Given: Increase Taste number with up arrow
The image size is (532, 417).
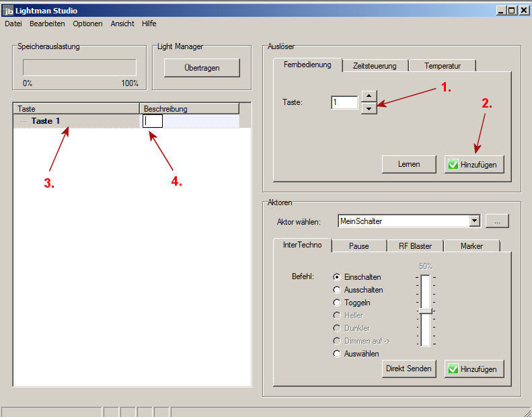Looking at the screenshot, I should 369,96.
